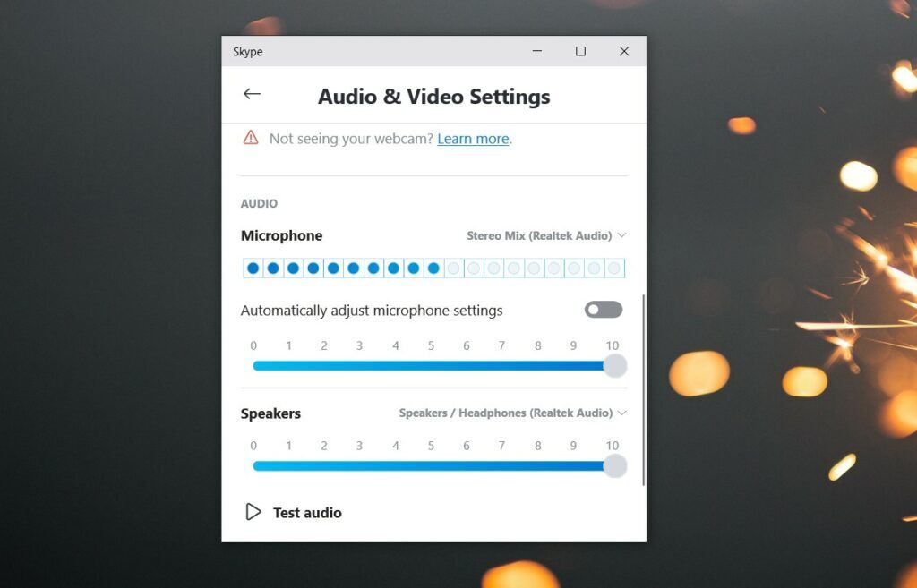Screen dimensions: 917x588
Task: Open the Speakers / Headphones device dropdown
Action: [506, 413]
